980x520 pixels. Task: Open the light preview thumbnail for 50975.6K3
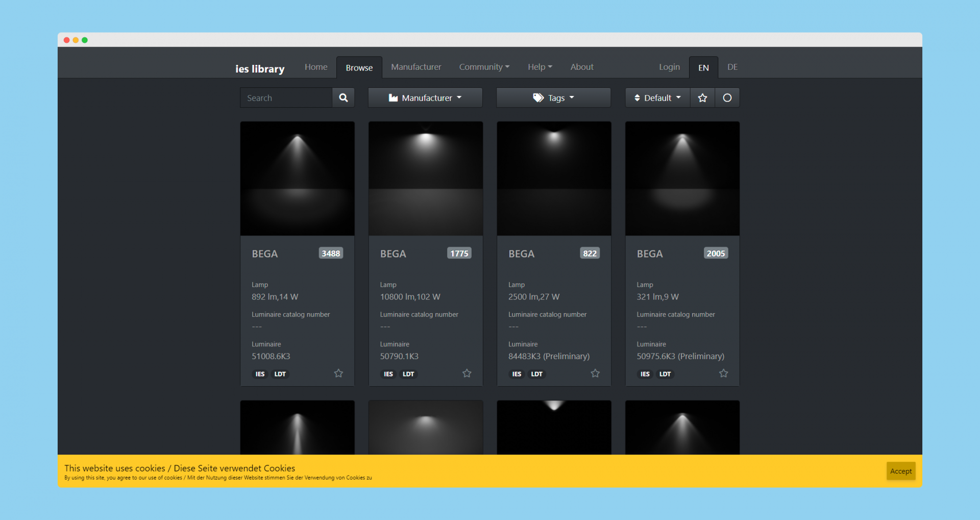coord(682,178)
